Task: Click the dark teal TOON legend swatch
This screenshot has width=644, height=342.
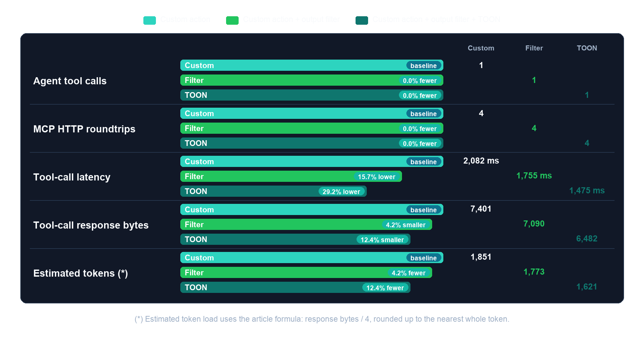Action: [x=362, y=20]
